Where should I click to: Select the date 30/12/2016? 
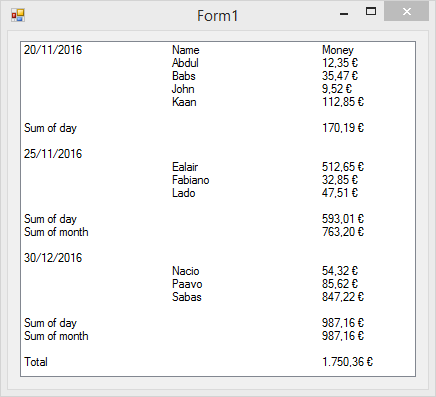point(53,258)
